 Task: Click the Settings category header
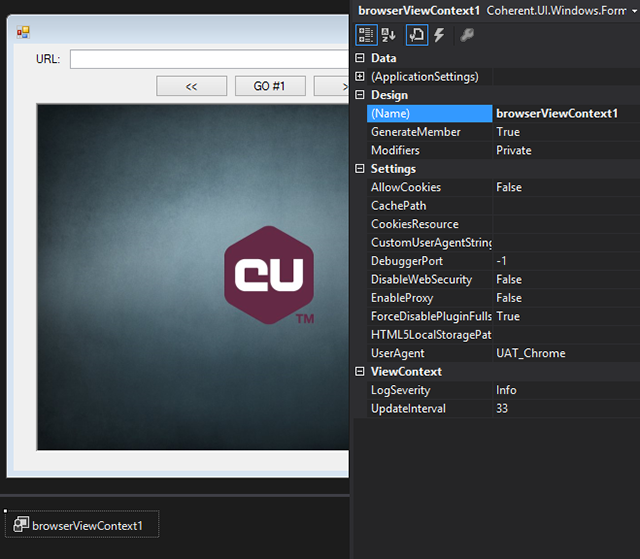pos(393,169)
